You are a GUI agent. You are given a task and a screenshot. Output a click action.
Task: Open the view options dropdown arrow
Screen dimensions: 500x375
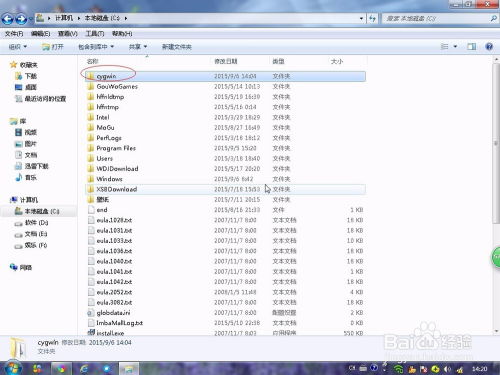point(455,47)
